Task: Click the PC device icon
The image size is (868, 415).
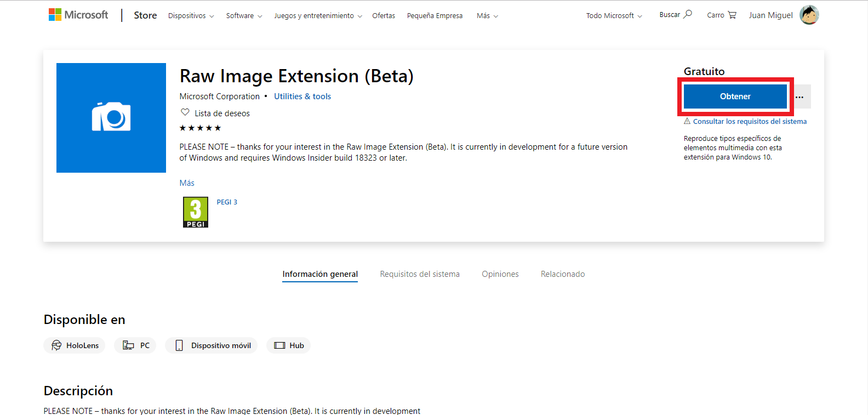Action: [128, 345]
